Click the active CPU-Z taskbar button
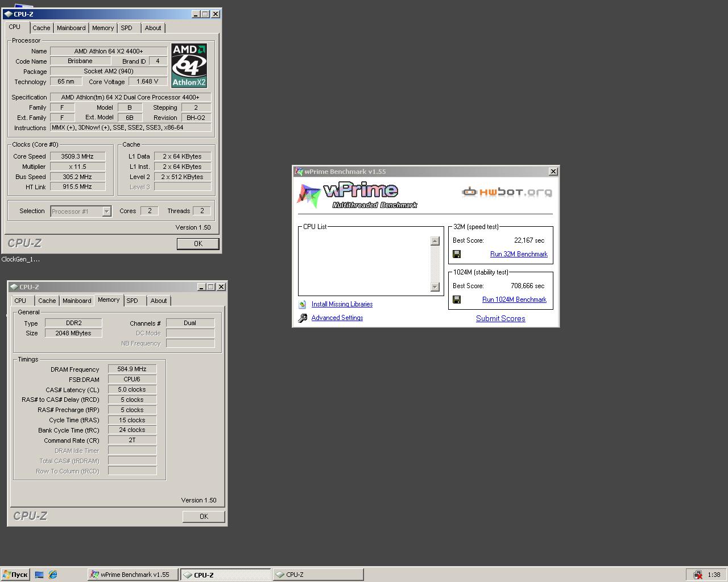The width and height of the screenshot is (728, 582). (x=226, y=575)
